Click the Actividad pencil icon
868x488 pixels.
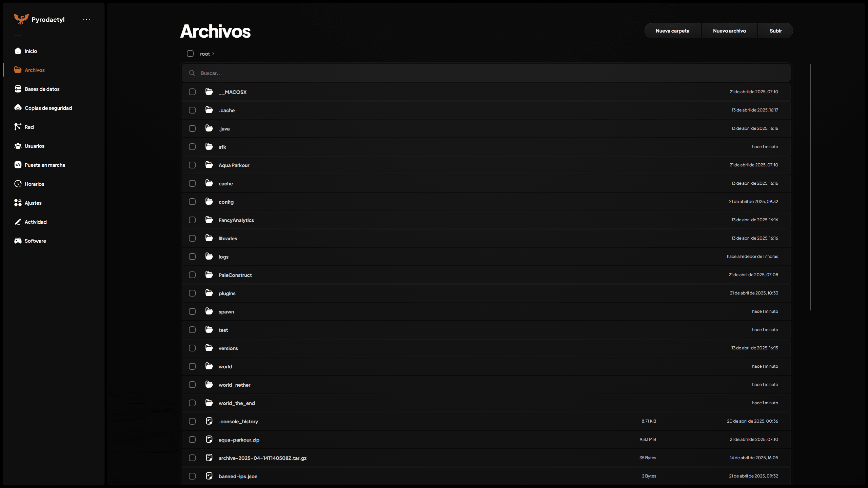coord(18,222)
